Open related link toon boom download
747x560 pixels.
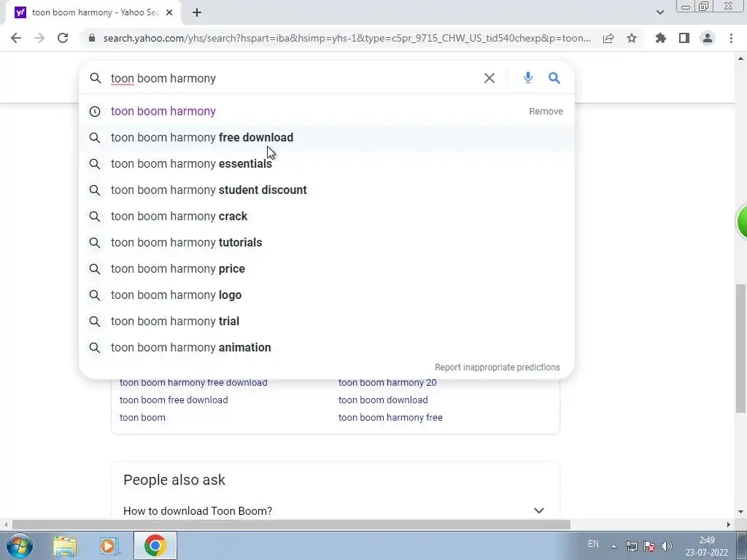tap(383, 400)
